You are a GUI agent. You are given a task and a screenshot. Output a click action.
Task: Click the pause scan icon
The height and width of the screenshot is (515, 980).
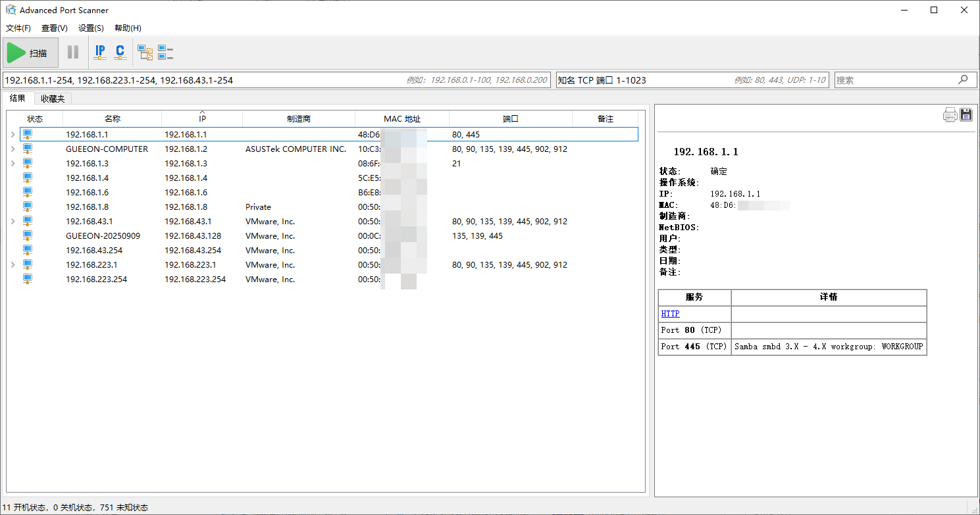coord(73,53)
